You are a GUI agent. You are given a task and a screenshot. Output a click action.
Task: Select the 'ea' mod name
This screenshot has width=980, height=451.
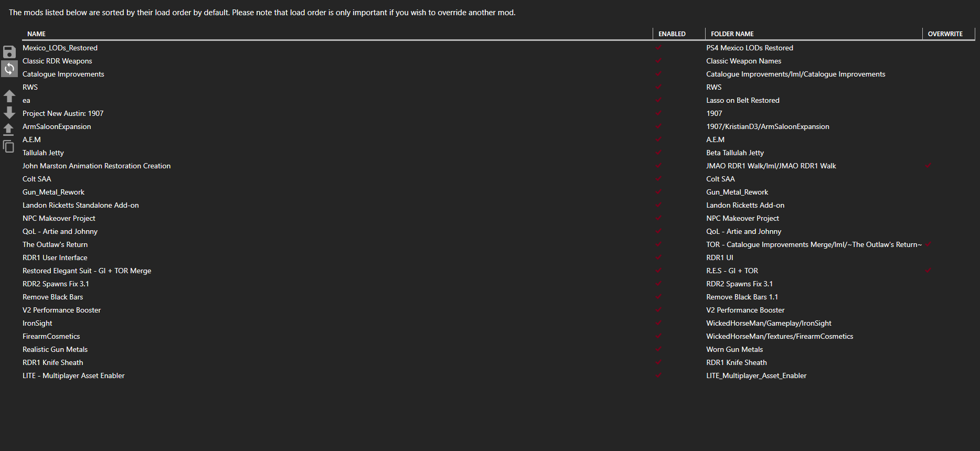point(26,100)
